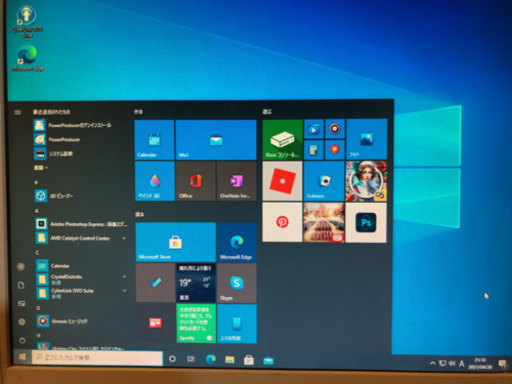The height and width of the screenshot is (384, 512).
Task: Launch the Skype tile
Action: pos(237,283)
